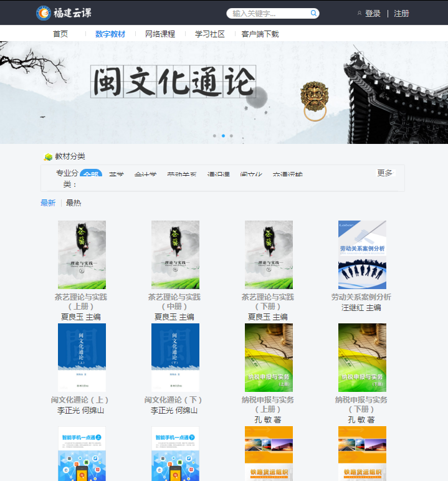The width and height of the screenshot is (448, 481).
Task: Click the 登录 link
Action: tap(373, 13)
